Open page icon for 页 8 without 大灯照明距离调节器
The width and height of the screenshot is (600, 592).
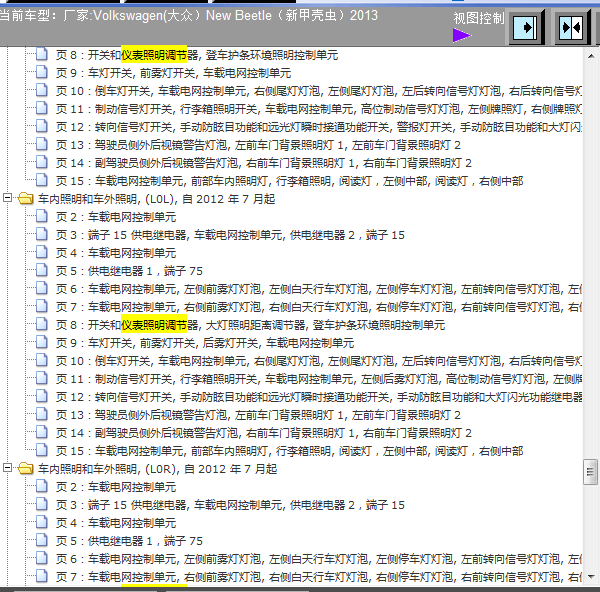click(x=42, y=54)
